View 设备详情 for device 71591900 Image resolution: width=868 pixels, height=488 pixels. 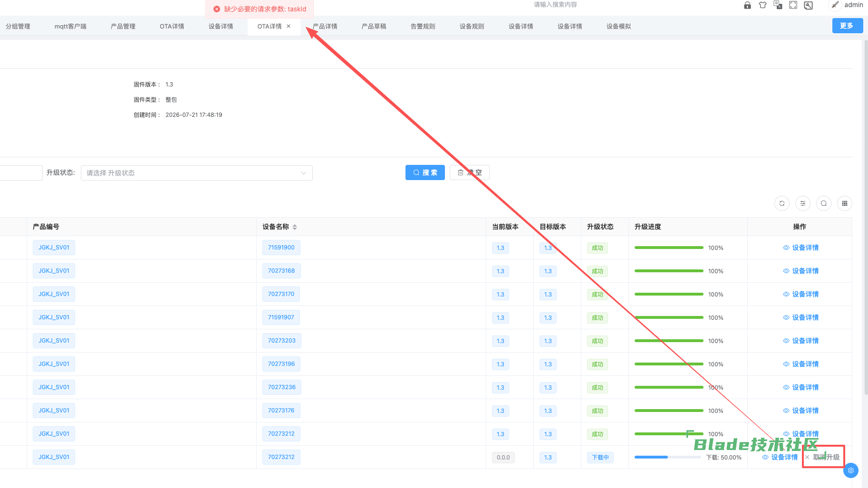point(801,248)
